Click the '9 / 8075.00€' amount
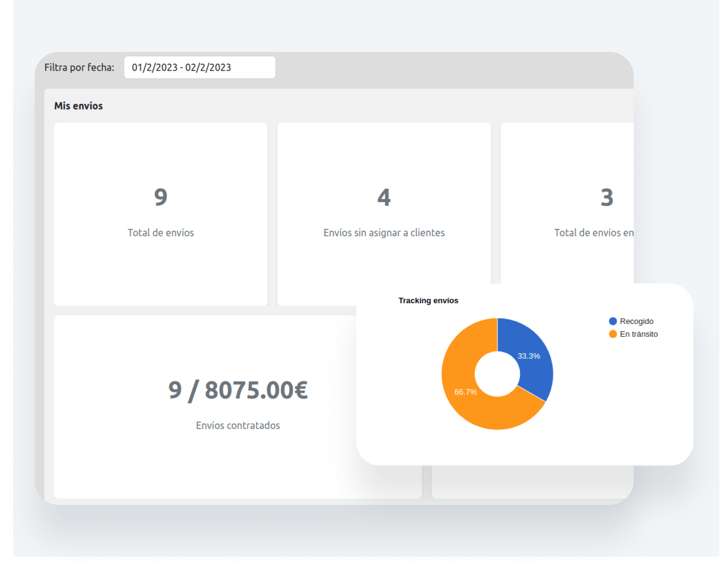The height and width of the screenshot is (574, 728). pos(238,390)
